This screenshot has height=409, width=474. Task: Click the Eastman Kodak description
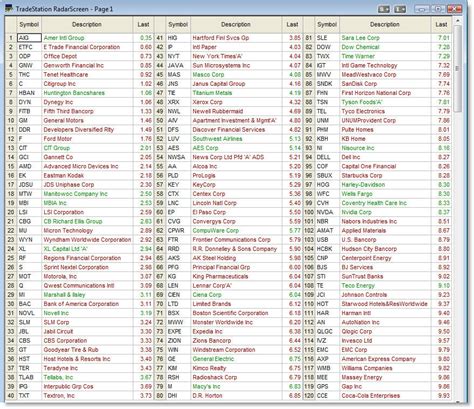[64, 175]
